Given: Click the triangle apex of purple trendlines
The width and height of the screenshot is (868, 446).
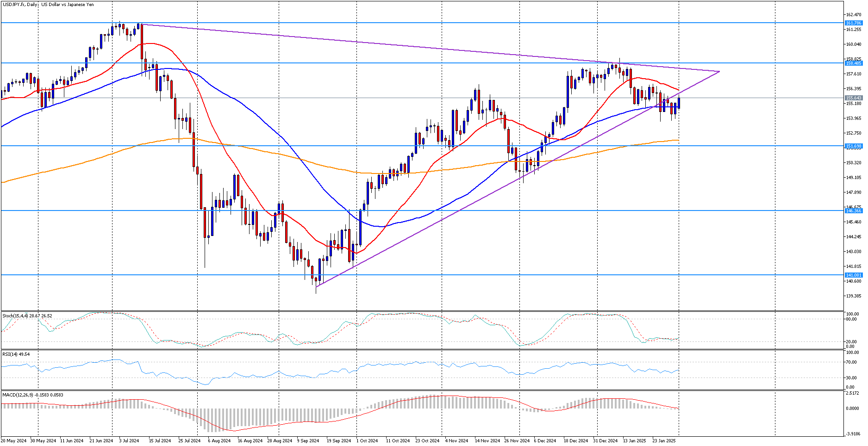Looking at the screenshot, I should point(719,71).
